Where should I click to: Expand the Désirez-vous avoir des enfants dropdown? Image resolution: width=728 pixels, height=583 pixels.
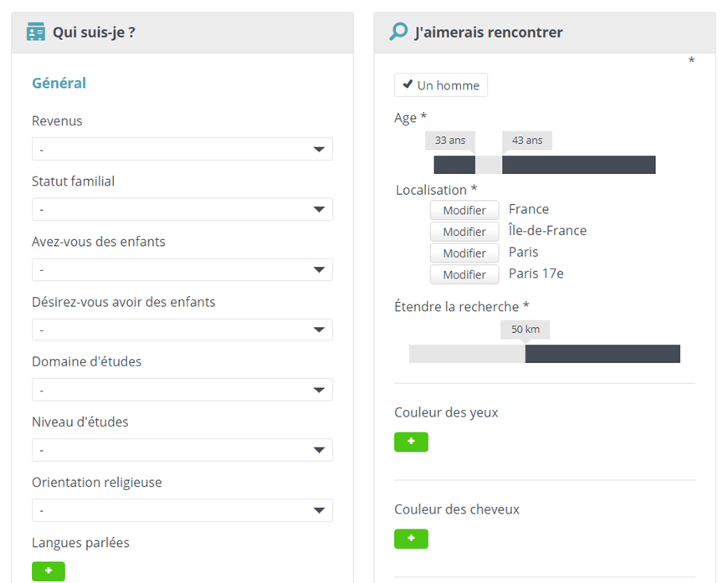click(x=182, y=330)
